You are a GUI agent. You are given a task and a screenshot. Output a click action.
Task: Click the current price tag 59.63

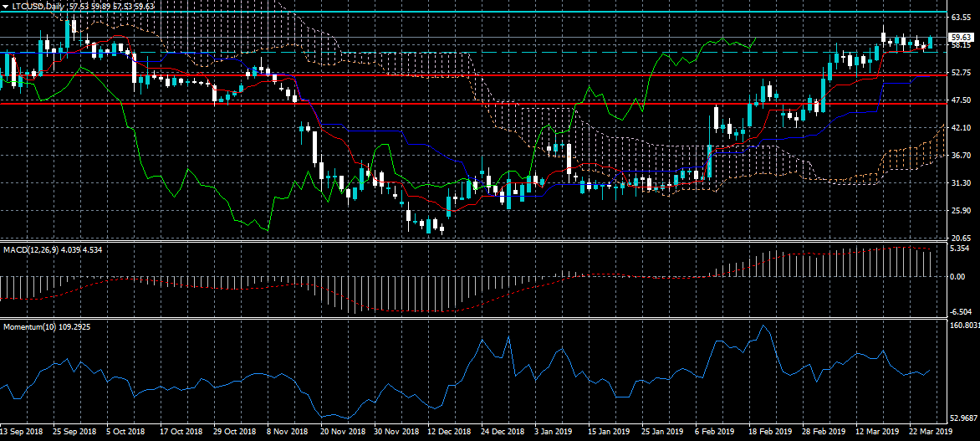click(x=960, y=38)
